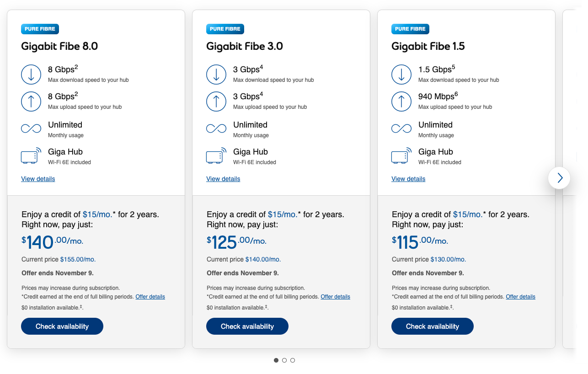Check availability for Gigabit Fibe 8.0
Image resolution: width=588 pixels, height=374 pixels.
[x=62, y=326]
